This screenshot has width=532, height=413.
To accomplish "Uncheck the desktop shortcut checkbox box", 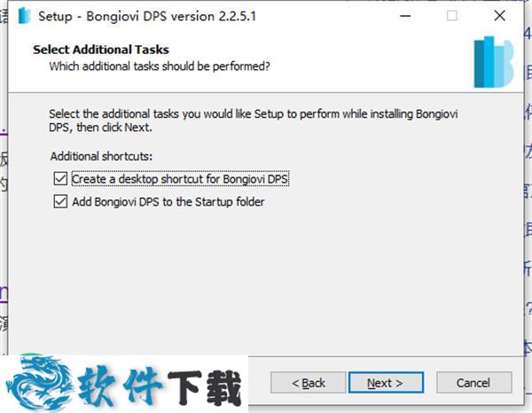I will pos(60,179).
